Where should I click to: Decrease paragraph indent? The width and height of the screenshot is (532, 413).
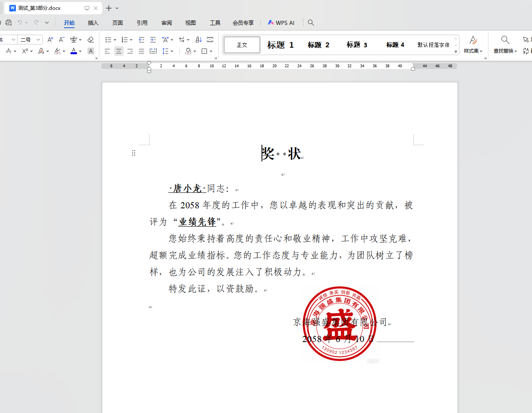141,40
